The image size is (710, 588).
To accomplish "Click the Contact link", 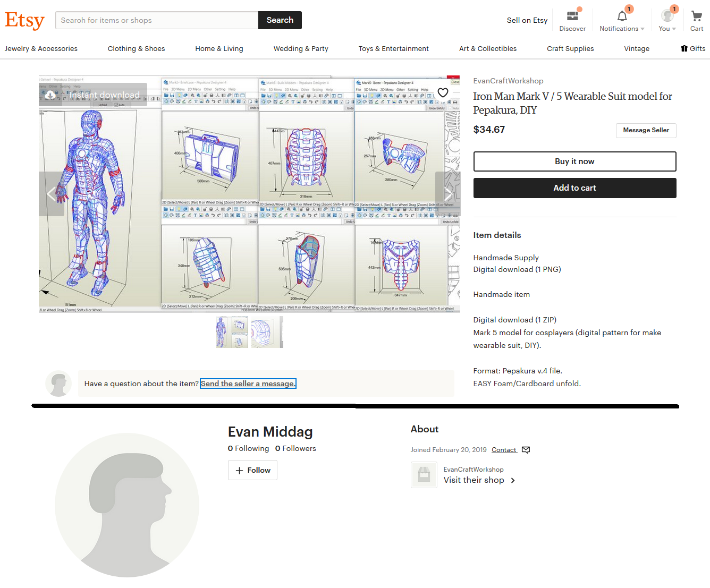I will [x=504, y=450].
